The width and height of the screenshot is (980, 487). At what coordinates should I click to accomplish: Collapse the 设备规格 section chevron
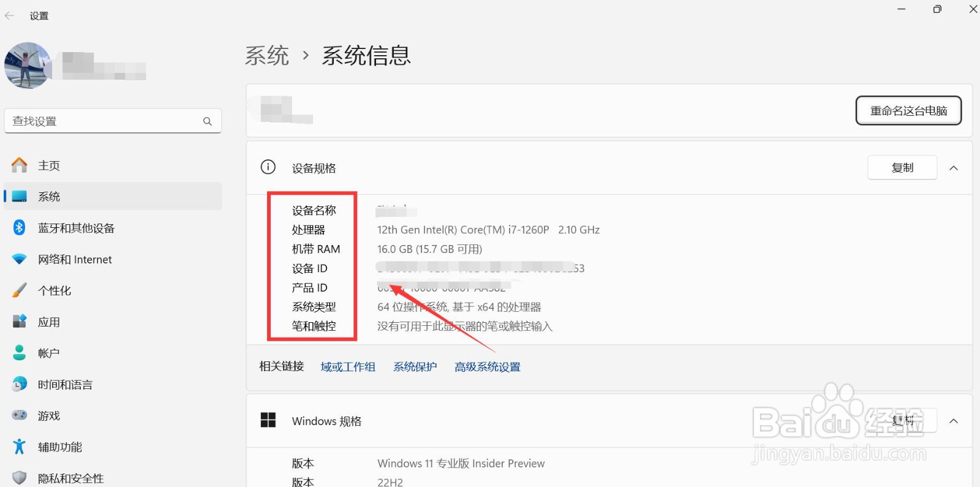[954, 168]
